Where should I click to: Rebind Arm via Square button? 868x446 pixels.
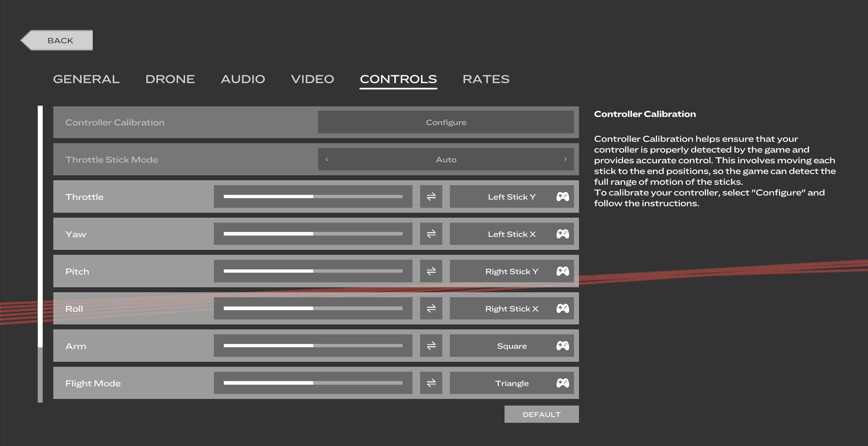tap(511, 346)
